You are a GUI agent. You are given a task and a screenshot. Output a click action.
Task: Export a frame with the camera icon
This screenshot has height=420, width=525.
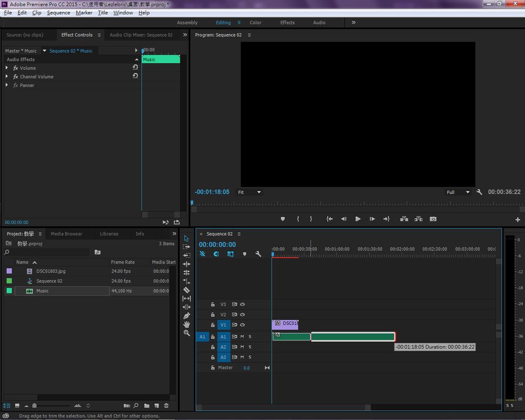point(433,219)
